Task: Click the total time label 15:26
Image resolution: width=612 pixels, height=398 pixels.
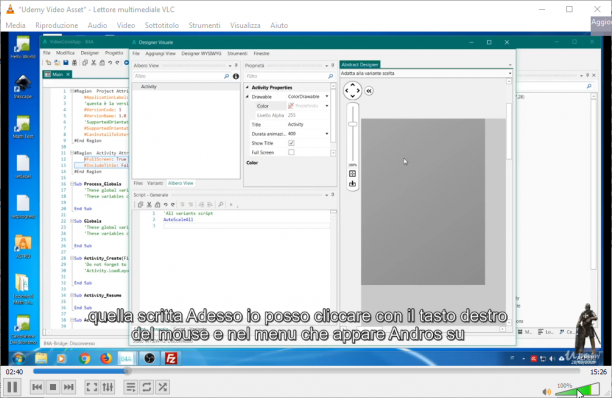Action: tap(598, 372)
